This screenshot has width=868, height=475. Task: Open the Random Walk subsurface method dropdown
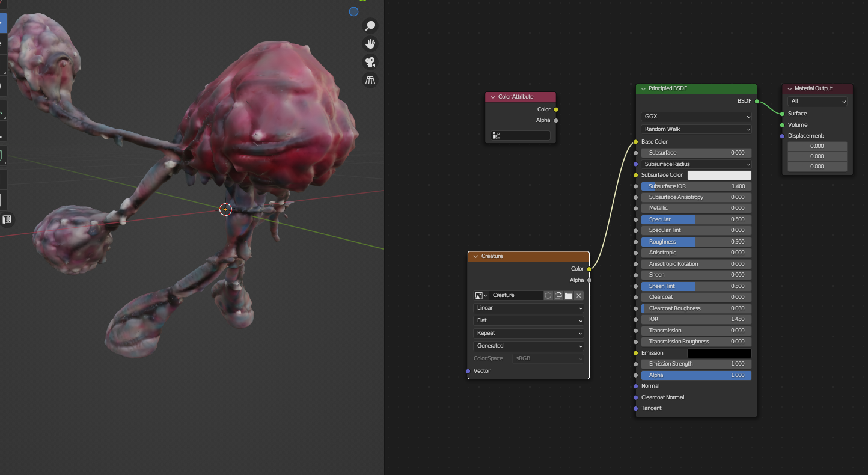696,129
